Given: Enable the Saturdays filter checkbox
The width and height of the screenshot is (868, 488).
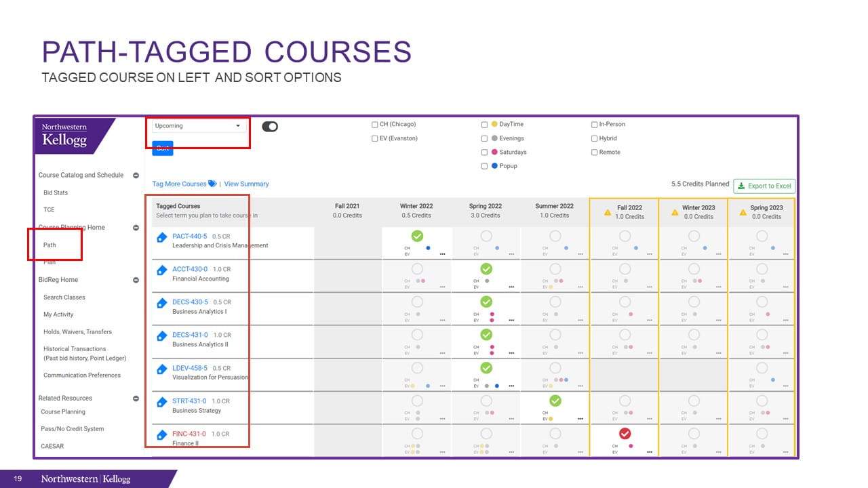Looking at the screenshot, I should coord(484,152).
